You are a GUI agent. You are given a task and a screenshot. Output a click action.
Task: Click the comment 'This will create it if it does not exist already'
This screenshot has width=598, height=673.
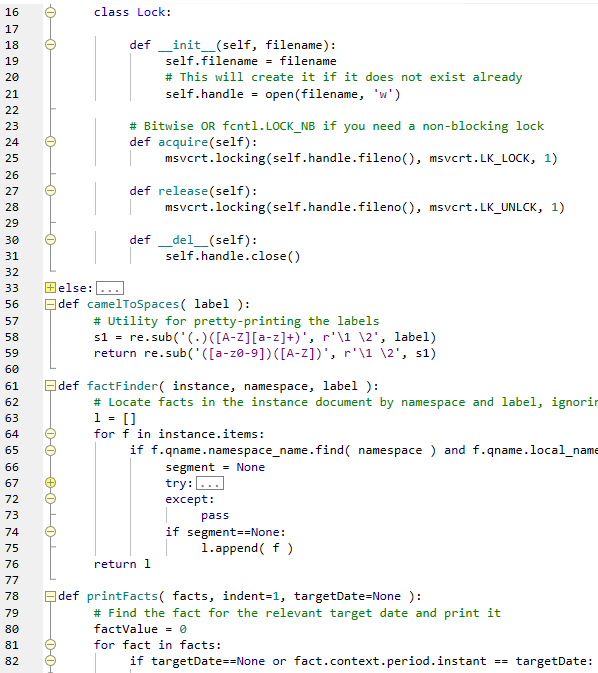coord(344,77)
